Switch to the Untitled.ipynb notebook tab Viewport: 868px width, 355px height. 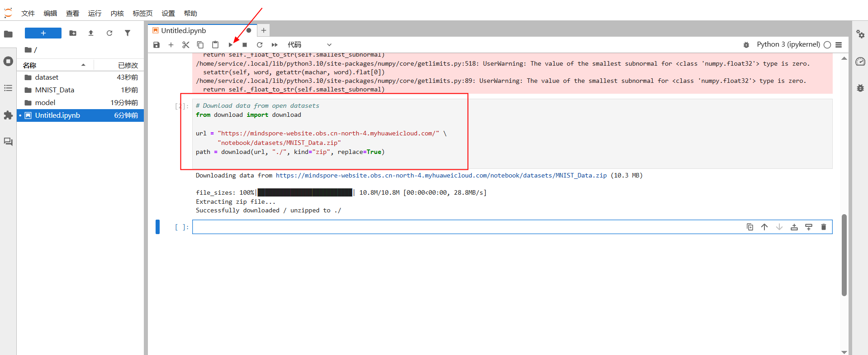point(202,30)
